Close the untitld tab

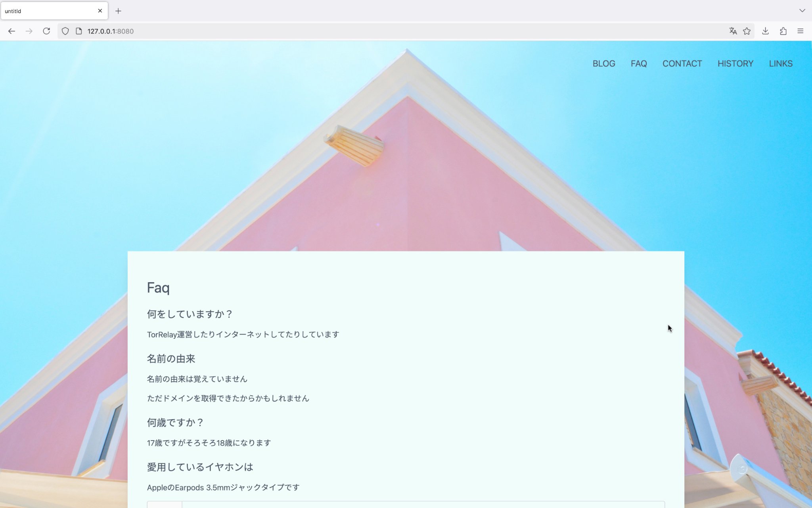tap(100, 11)
